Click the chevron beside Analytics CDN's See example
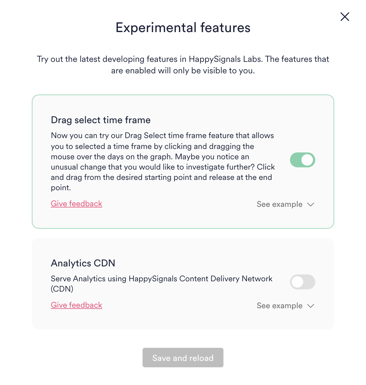The width and height of the screenshot is (366, 385). 310,306
